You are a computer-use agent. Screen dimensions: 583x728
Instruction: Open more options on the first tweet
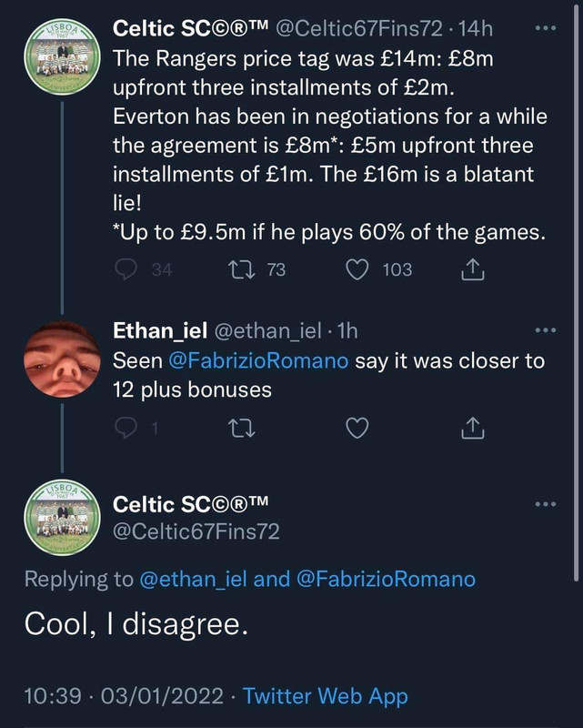(x=545, y=29)
